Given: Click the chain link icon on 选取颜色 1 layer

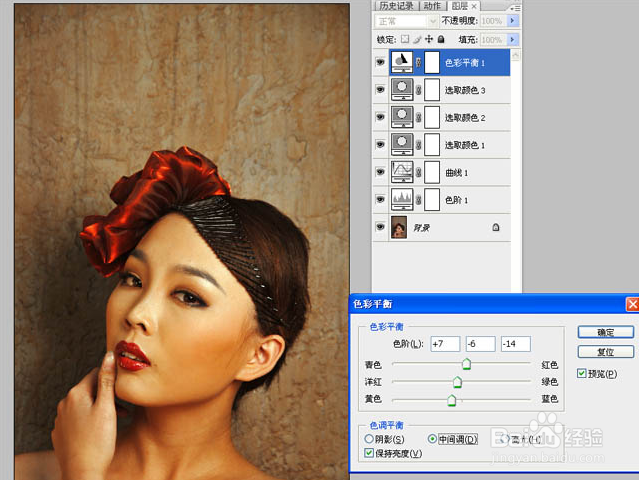Looking at the screenshot, I should click(x=419, y=145).
